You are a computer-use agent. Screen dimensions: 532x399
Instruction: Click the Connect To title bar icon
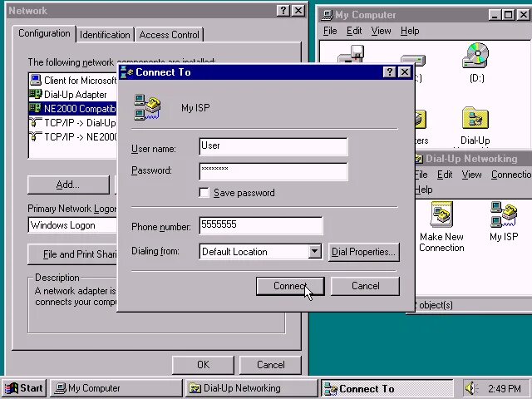pos(127,72)
